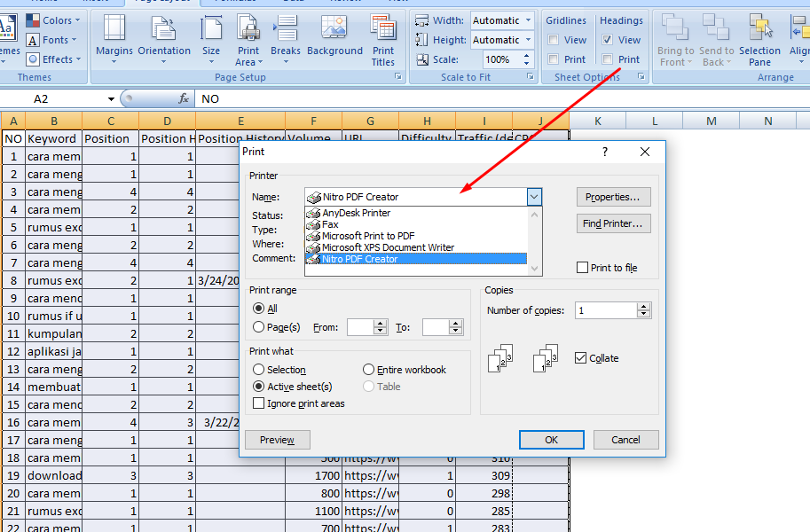Click the Send to Back icon
Screen dimensions: 810x532
click(x=716, y=28)
